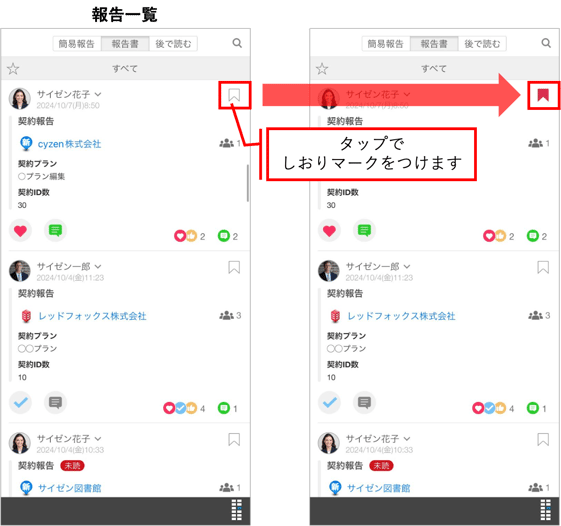Tap the left panel's star favorites icon
The width and height of the screenshot is (561, 526).
pyautogui.click(x=13, y=69)
